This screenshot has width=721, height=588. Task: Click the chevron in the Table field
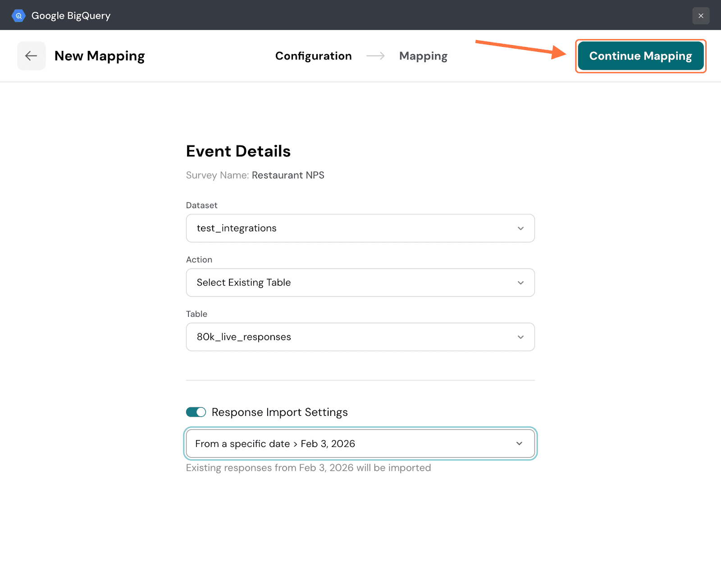point(520,337)
